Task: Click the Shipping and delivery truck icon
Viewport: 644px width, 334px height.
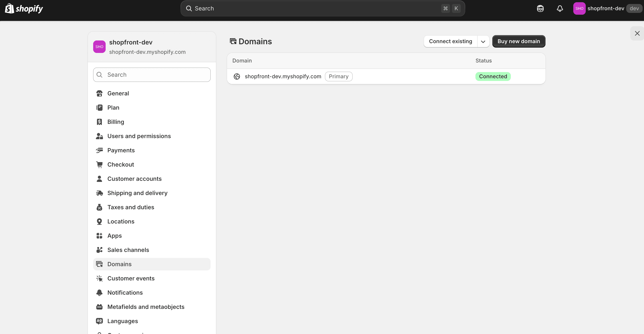Action: coord(99,193)
